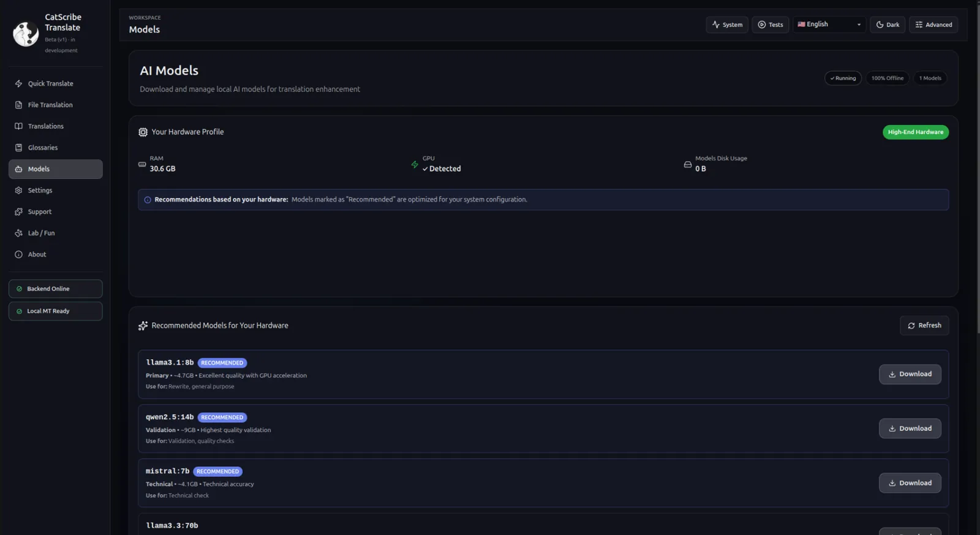The height and width of the screenshot is (535, 980).
Task: Select the Models item in the sidebar
Action: 56,169
